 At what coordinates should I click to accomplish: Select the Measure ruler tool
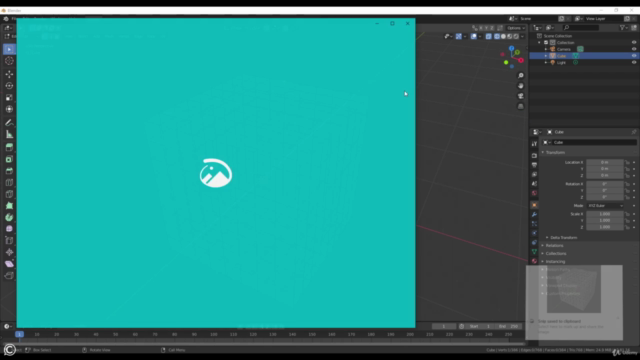pyautogui.click(x=9, y=134)
